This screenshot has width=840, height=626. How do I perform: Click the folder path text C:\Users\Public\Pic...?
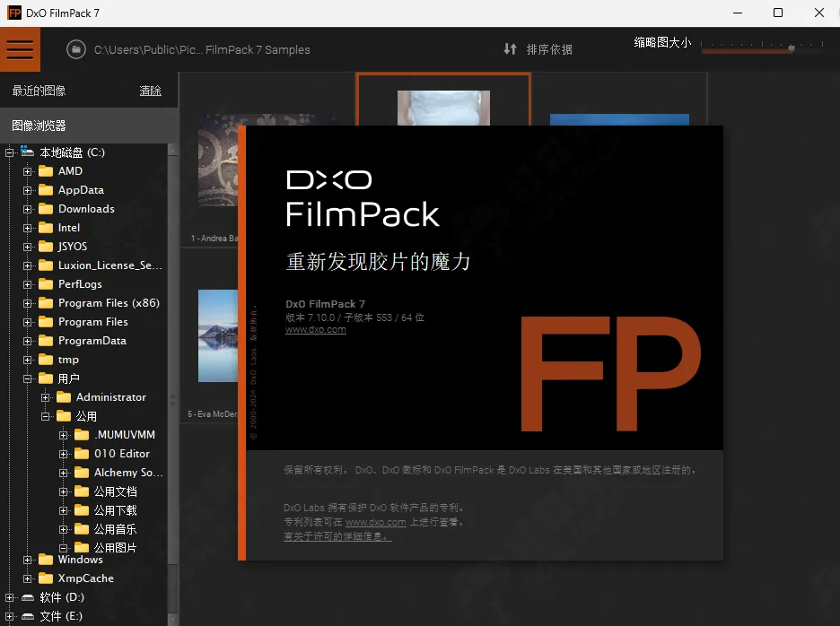tap(202, 50)
